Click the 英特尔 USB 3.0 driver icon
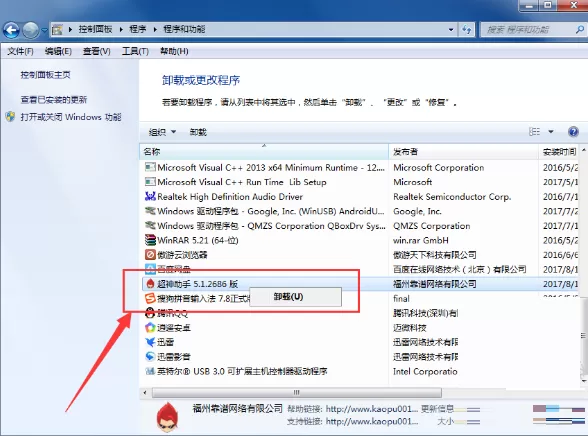The height and width of the screenshot is (436, 588). [x=150, y=371]
